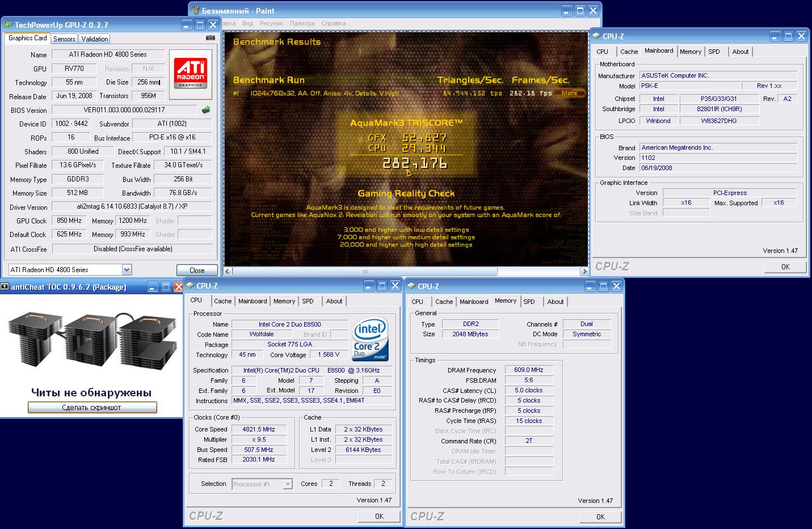
Task: Select the GPU-Z Graphics Card tab
Action: (28, 38)
